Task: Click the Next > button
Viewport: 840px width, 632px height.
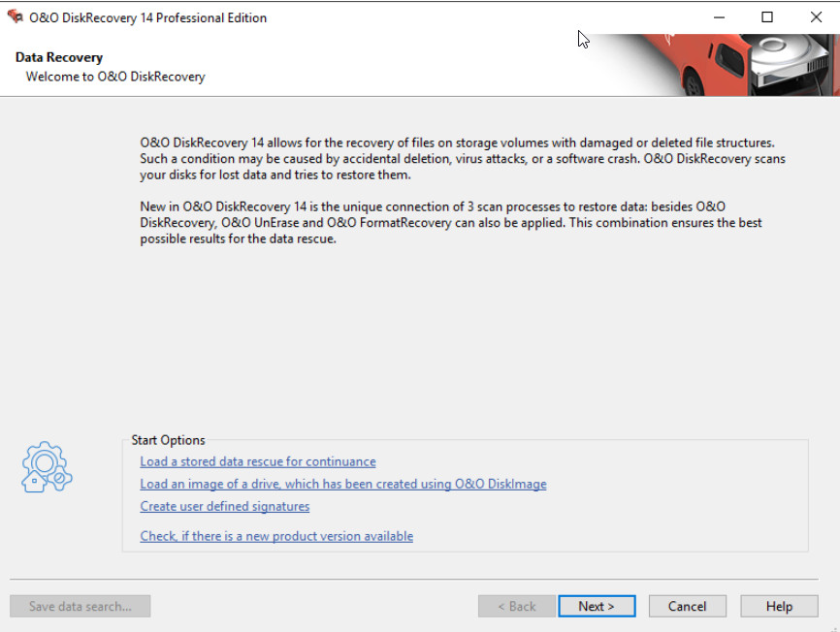Action: (x=597, y=607)
